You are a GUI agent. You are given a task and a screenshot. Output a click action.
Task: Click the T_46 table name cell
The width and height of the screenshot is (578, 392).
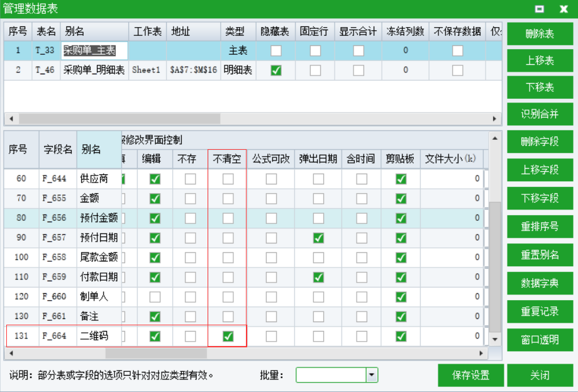click(46, 70)
